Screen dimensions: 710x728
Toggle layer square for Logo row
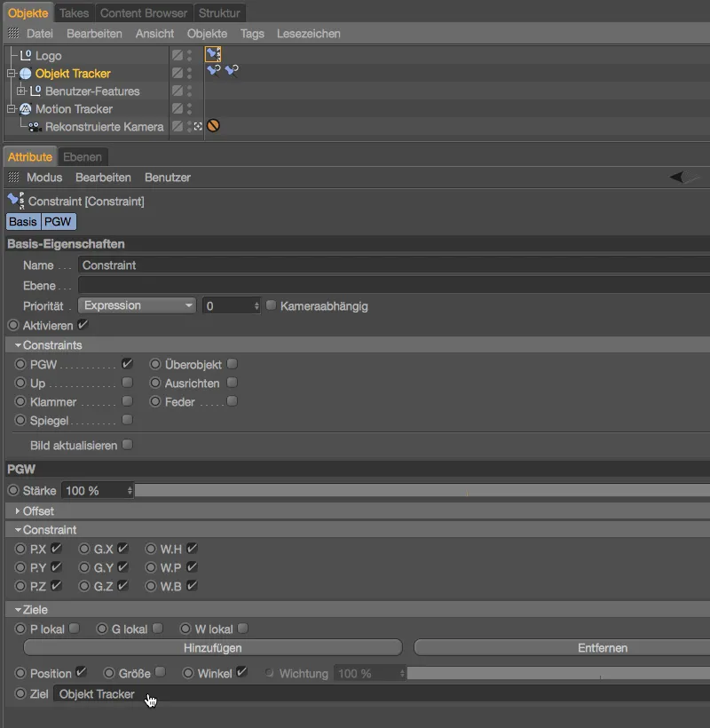(177, 55)
